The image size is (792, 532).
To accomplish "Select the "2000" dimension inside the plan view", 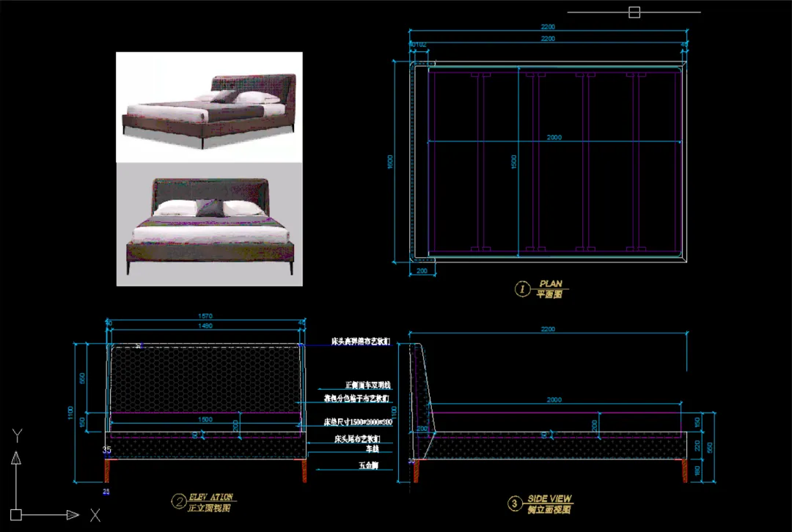I will tap(554, 137).
